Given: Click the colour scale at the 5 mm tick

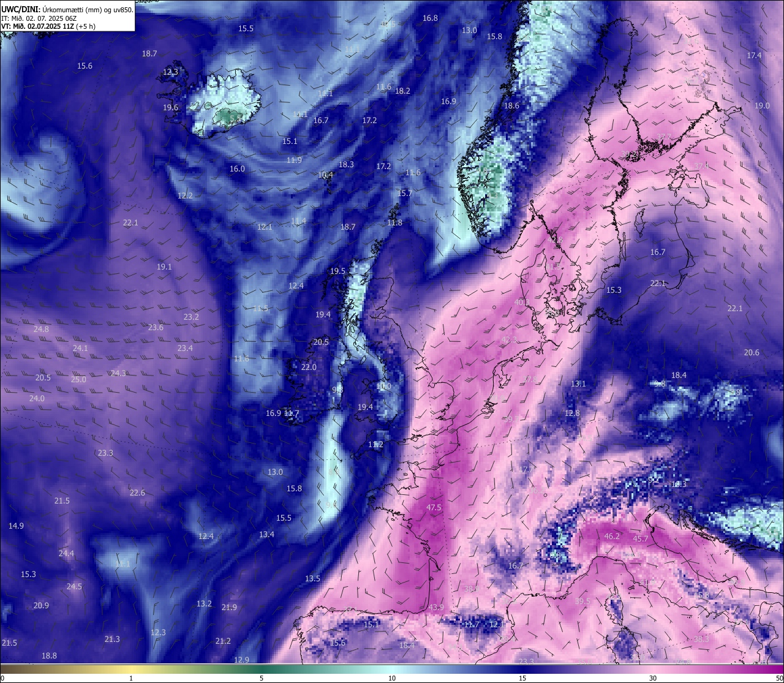Looking at the screenshot, I should (x=262, y=668).
